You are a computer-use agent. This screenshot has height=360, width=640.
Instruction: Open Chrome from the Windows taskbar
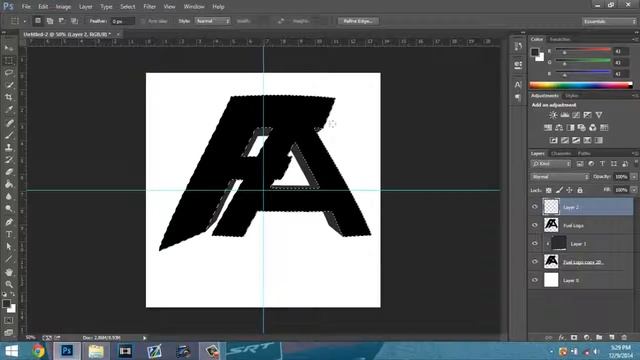point(38,351)
